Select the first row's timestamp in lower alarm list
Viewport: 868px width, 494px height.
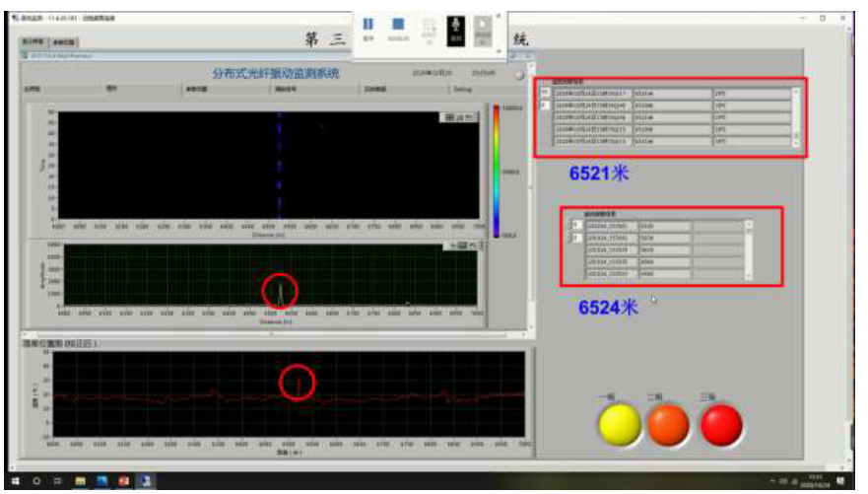(611, 226)
